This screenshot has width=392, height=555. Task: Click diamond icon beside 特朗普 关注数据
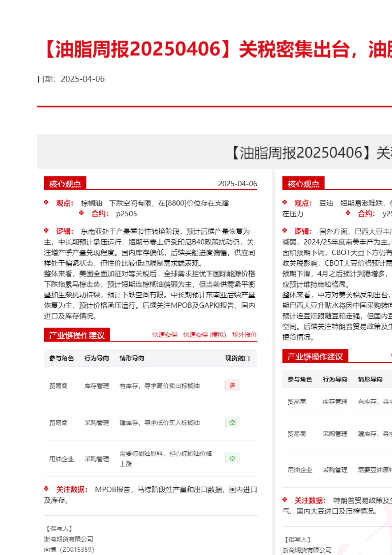285,500
